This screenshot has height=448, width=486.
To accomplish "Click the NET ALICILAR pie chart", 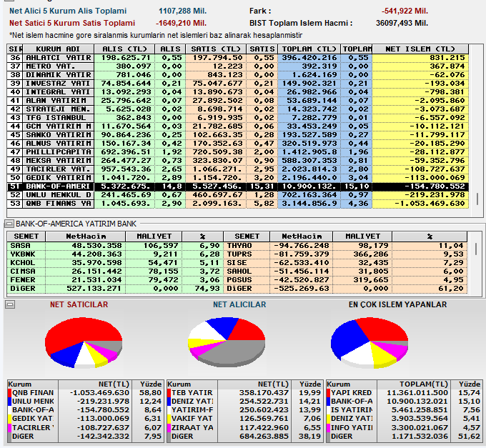I will tap(227, 342).
